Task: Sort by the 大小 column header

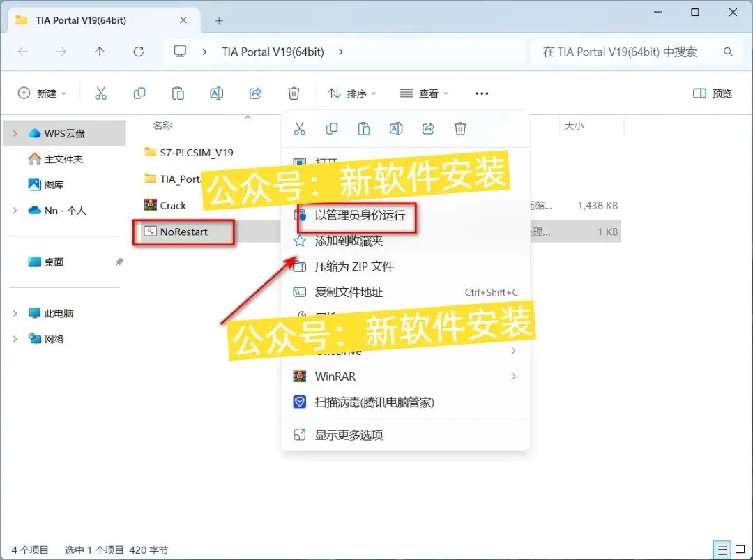Action: 574,126
